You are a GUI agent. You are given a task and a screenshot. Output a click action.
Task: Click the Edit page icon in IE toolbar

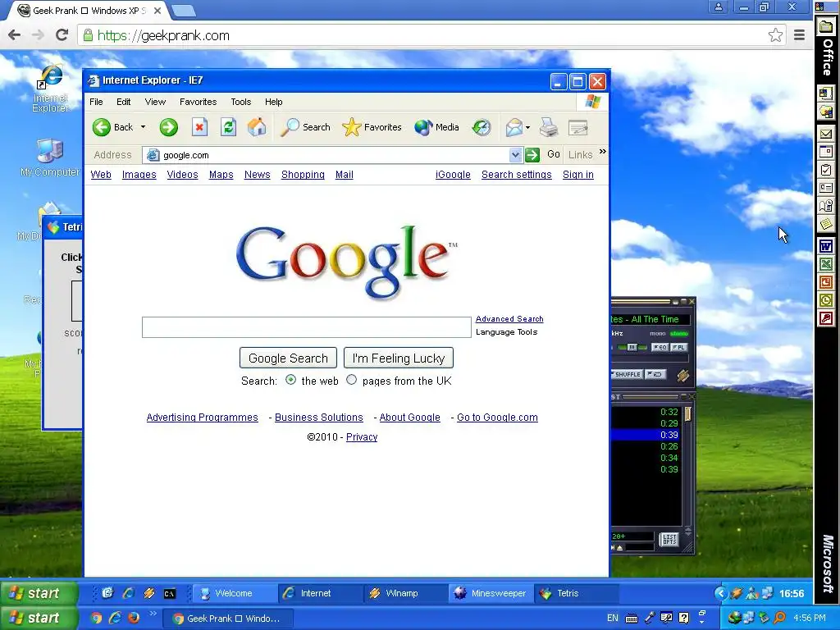click(x=578, y=127)
